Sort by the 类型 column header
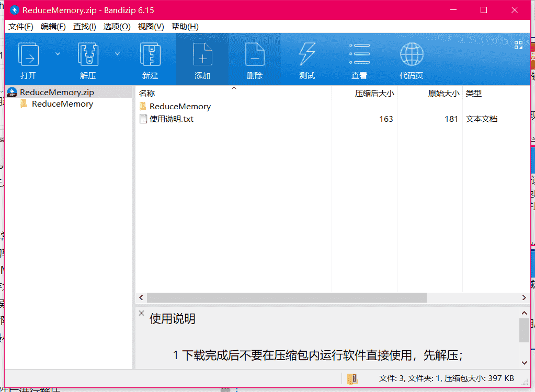Screen dimensions: 535x392 pyautogui.click(x=474, y=93)
